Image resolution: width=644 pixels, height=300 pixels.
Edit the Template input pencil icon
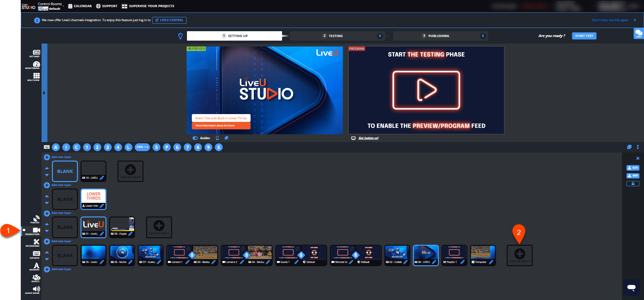491,262
